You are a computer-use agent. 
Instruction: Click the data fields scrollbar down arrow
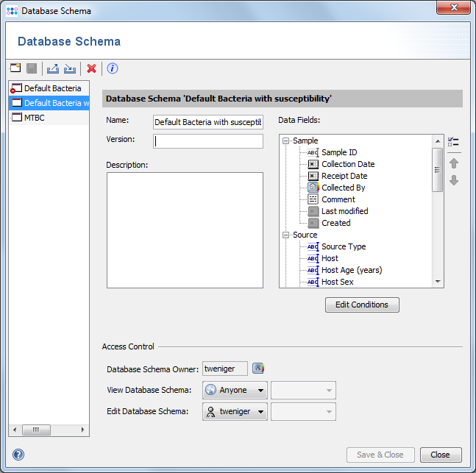coord(438,281)
